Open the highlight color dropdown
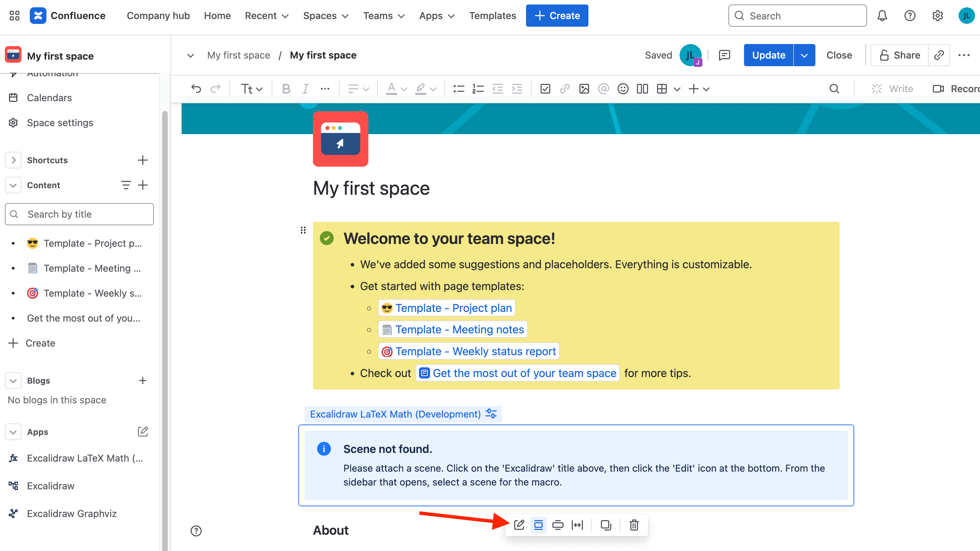This screenshot has width=980, height=551. [x=425, y=89]
